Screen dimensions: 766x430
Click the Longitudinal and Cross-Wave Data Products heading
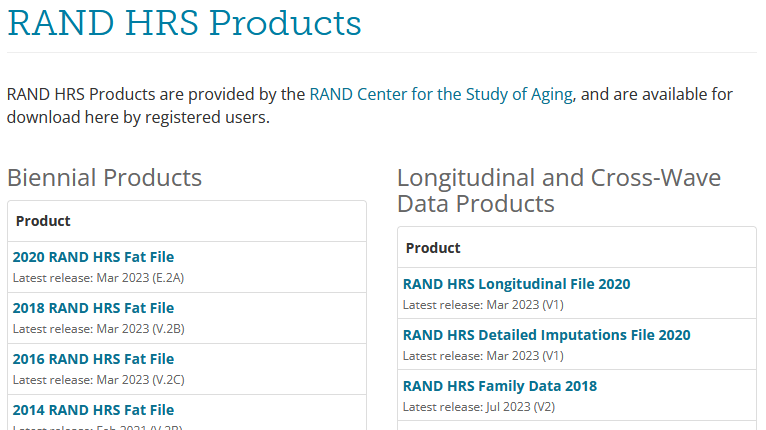click(x=558, y=191)
